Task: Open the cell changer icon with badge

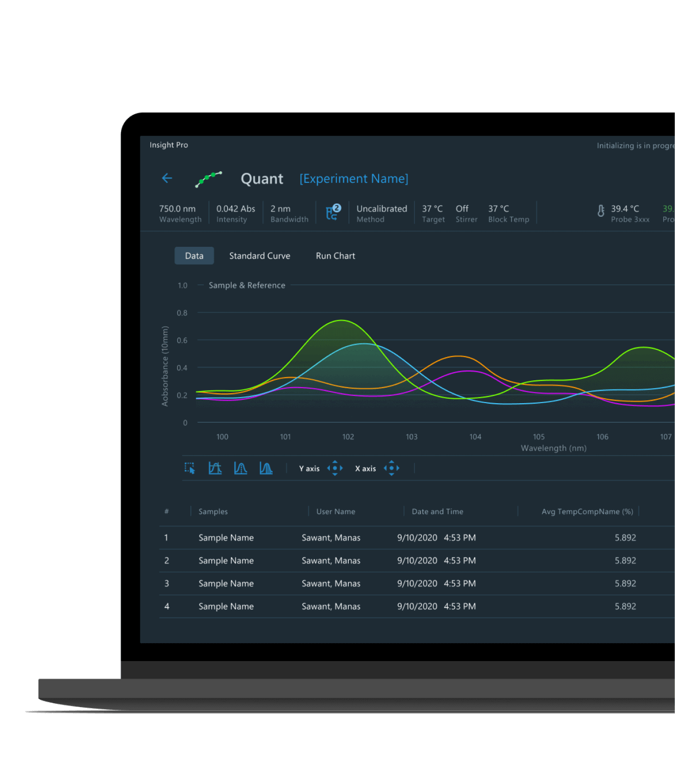Action: click(333, 212)
